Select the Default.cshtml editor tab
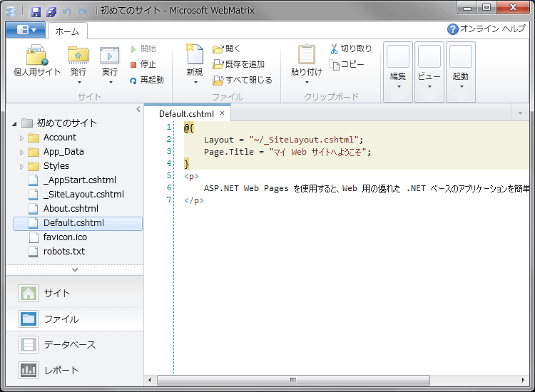535x392 pixels. click(x=186, y=114)
